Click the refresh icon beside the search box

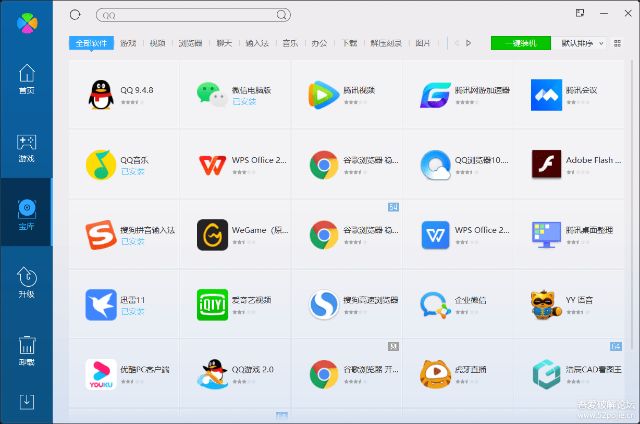tap(75, 15)
